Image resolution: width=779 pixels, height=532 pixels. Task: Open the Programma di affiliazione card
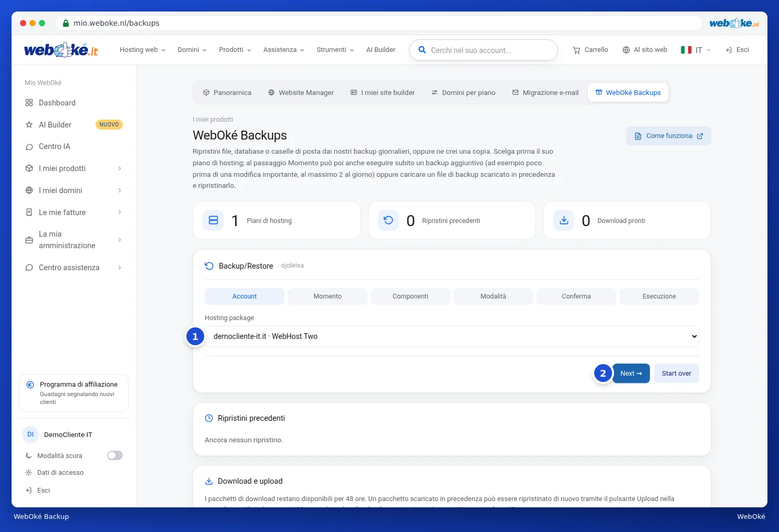(x=74, y=393)
